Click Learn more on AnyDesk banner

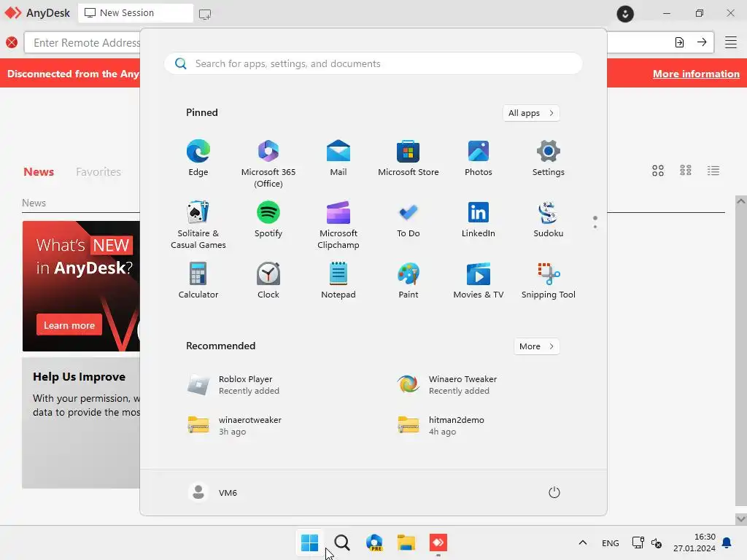[x=69, y=325]
